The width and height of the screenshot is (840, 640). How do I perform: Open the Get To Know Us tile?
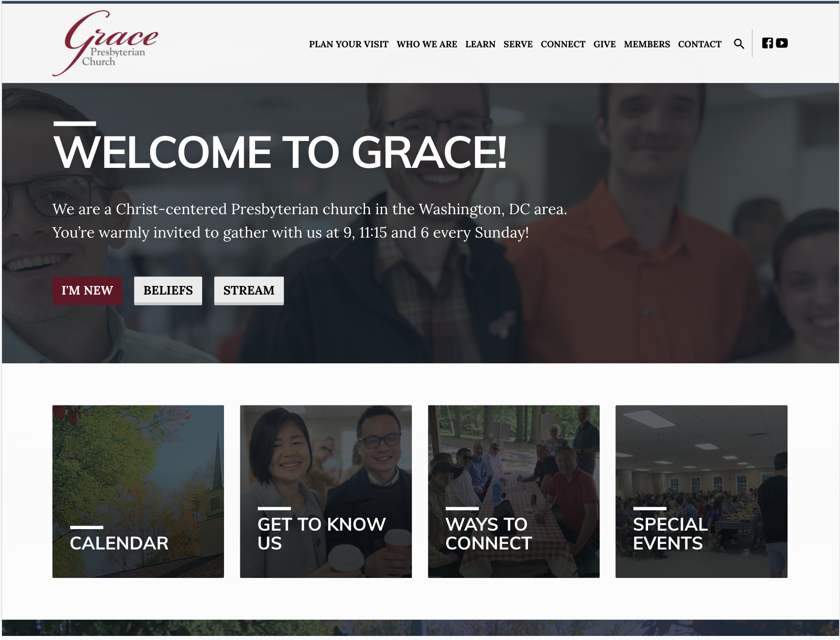[326, 491]
